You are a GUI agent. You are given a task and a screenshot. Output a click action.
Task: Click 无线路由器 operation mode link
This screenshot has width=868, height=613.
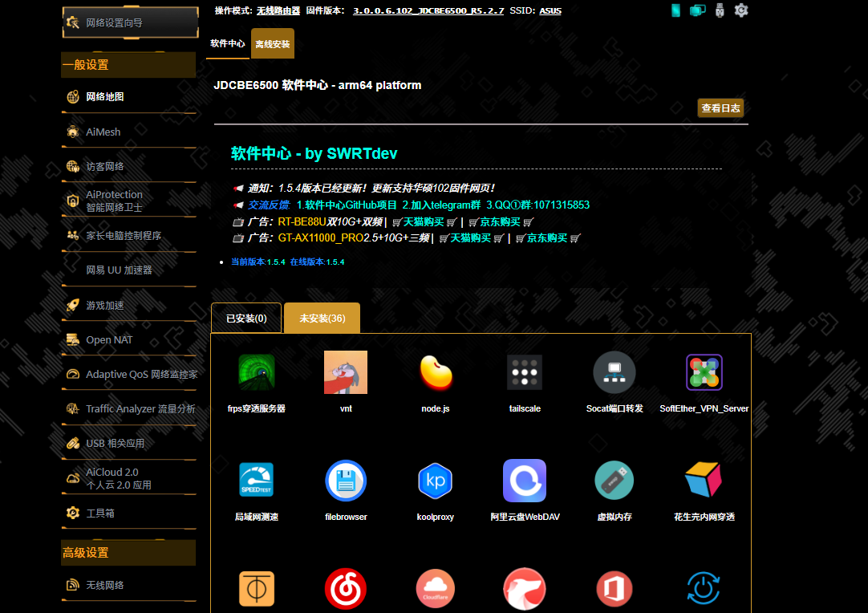coord(278,10)
